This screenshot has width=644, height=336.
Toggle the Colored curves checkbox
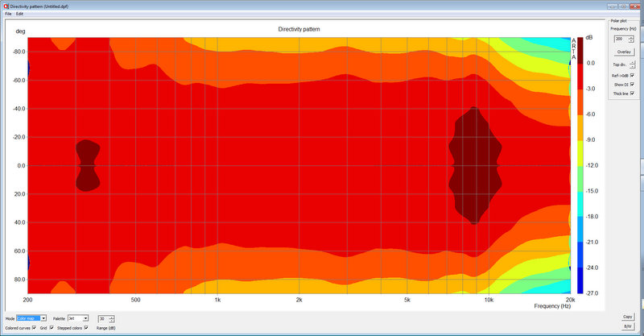coord(34,329)
